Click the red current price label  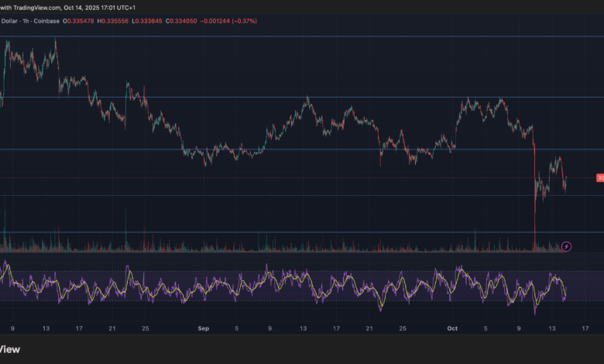coord(600,178)
